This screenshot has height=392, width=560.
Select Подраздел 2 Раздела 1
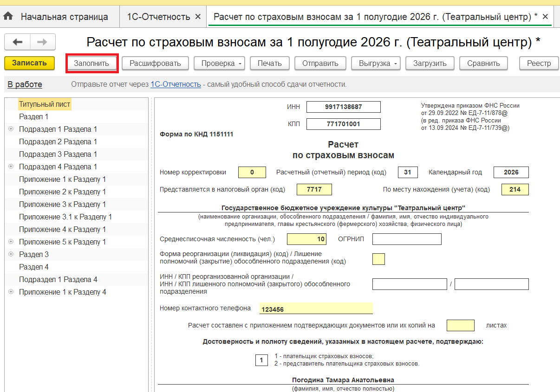(58, 141)
